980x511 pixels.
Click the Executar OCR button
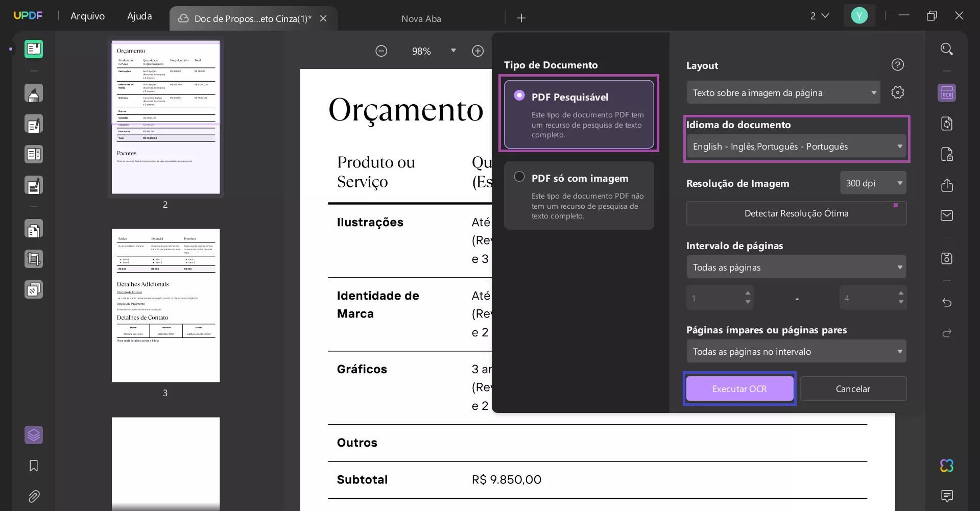pyautogui.click(x=739, y=388)
